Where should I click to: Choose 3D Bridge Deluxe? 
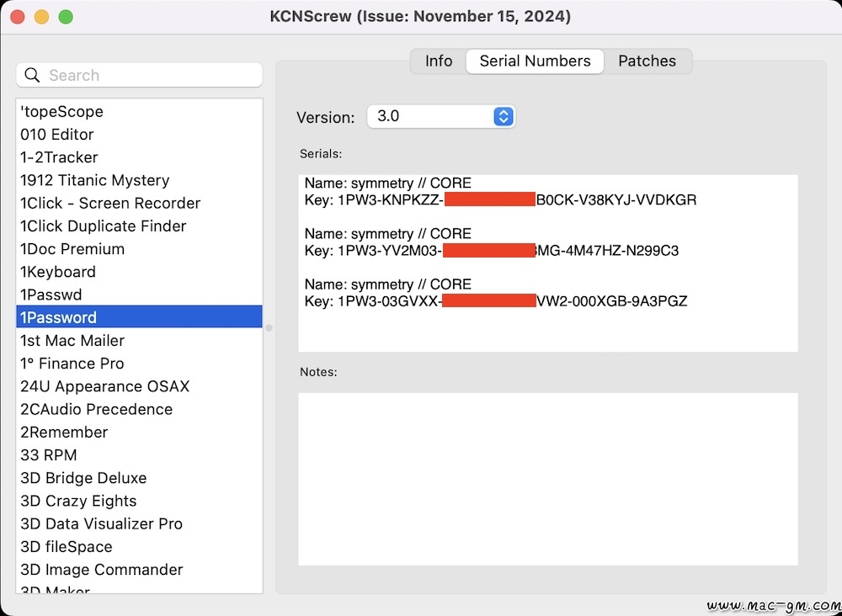pyautogui.click(x=140, y=477)
